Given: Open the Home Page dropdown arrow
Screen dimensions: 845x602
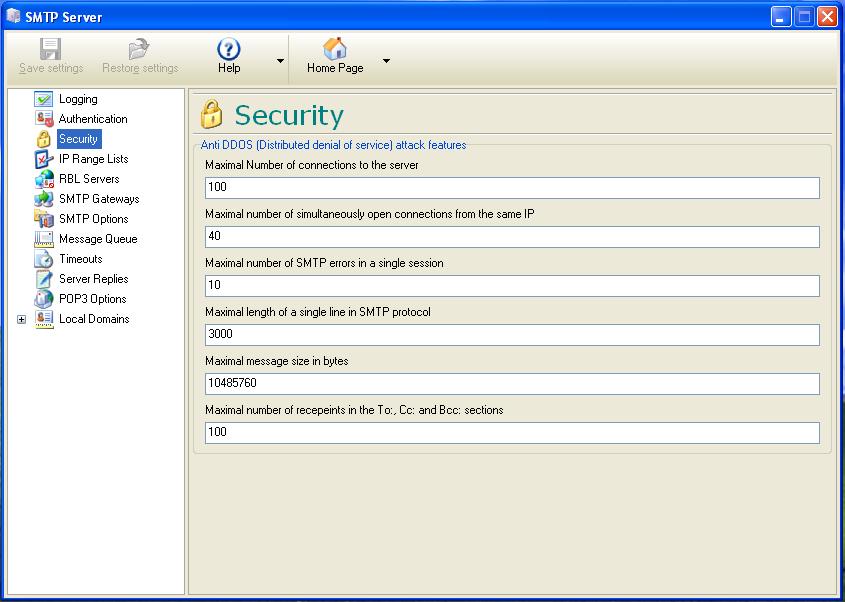Looking at the screenshot, I should pyautogui.click(x=386, y=61).
